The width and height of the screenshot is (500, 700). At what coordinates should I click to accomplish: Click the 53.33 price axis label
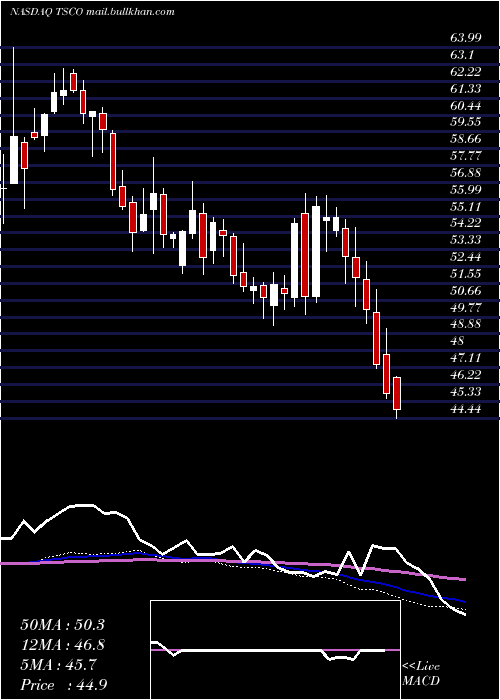coord(466,240)
